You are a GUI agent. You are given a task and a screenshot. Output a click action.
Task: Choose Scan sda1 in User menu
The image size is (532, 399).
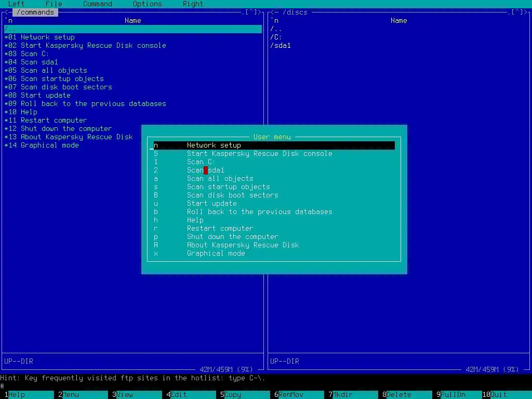tap(274, 170)
